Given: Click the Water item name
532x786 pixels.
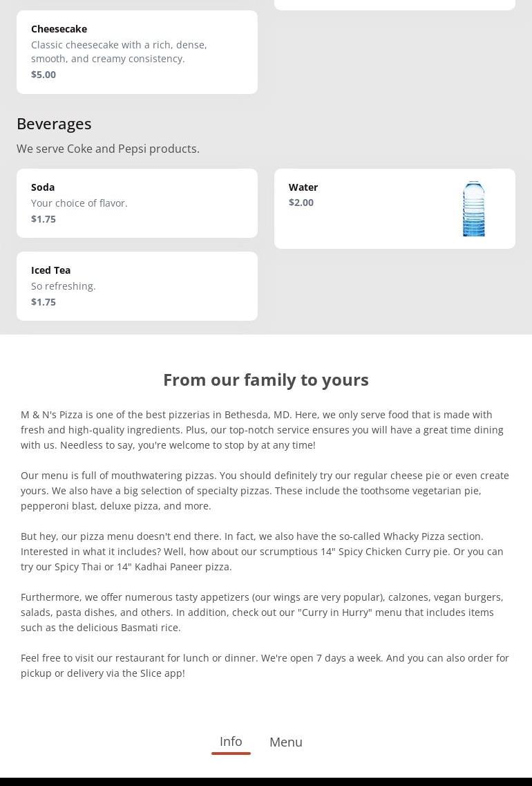Looking at the screenshot, I should click(303, 187).
